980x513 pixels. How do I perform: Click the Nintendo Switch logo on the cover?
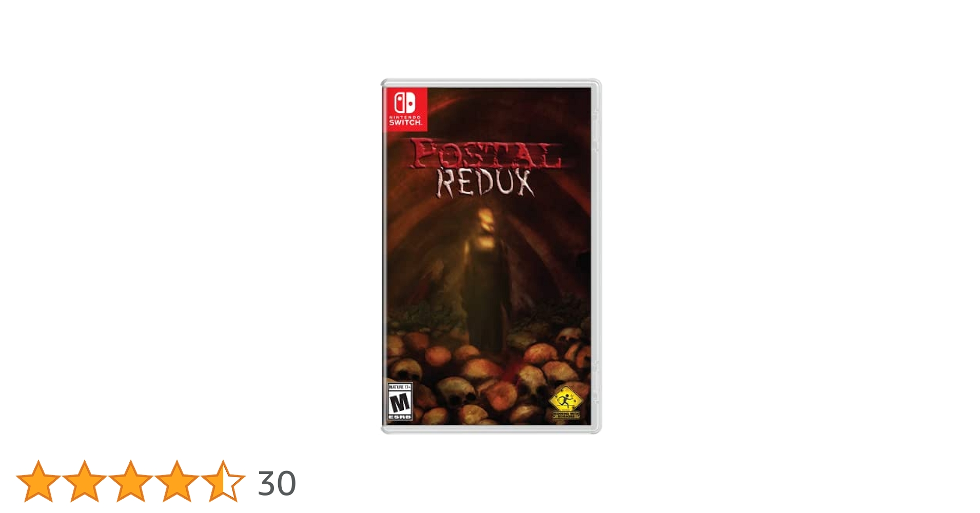(x=405, y=108)
